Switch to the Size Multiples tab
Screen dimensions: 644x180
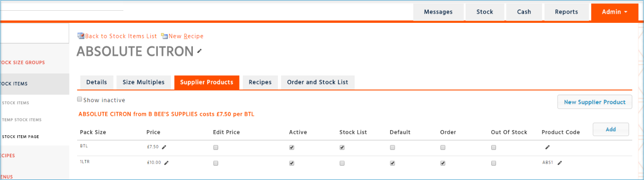click(x=143, y=82)
